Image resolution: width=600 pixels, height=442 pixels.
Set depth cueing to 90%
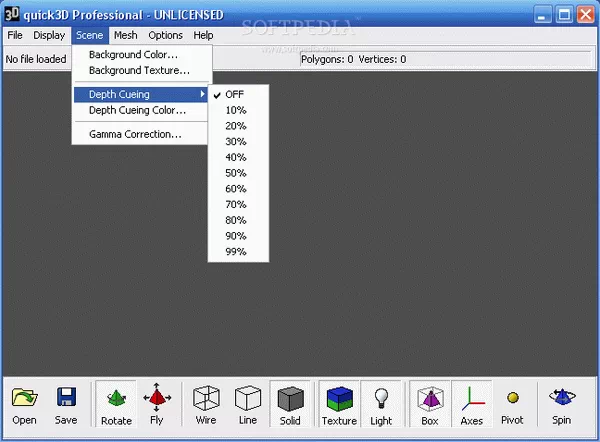pos(238,236)
